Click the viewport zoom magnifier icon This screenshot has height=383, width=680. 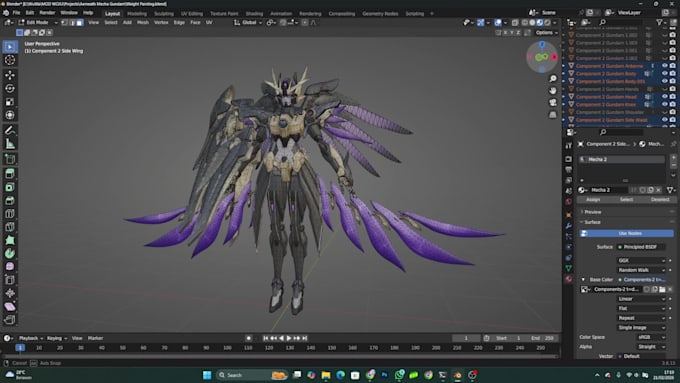point(553,79)
